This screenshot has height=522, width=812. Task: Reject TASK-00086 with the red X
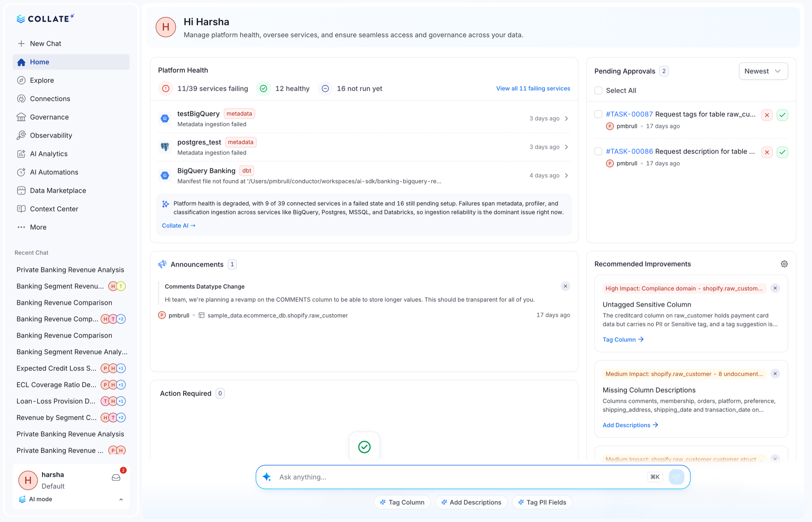point(767,152)
